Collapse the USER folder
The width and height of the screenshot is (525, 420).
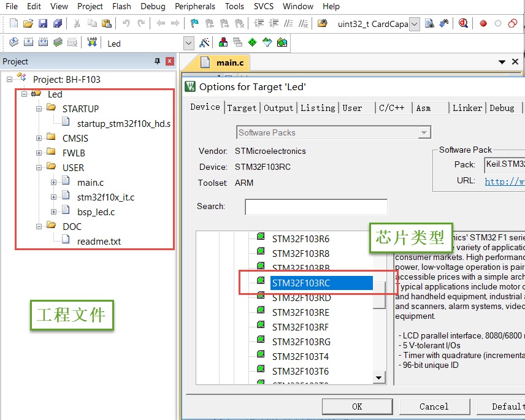(39, 167)
